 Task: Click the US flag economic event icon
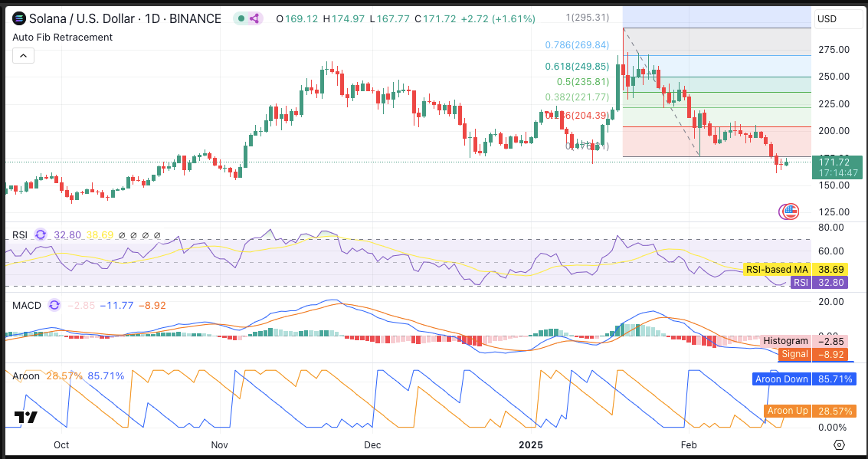(x=791, y=211)
